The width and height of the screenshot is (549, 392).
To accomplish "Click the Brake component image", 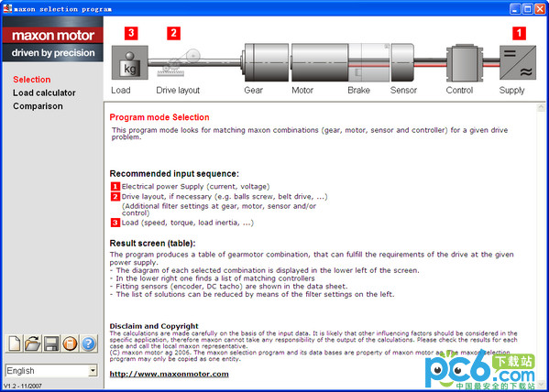I will (369, 62).
